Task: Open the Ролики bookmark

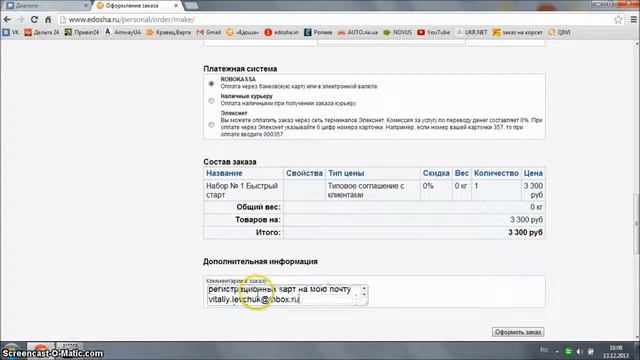Action: click(x=318, y=32)
